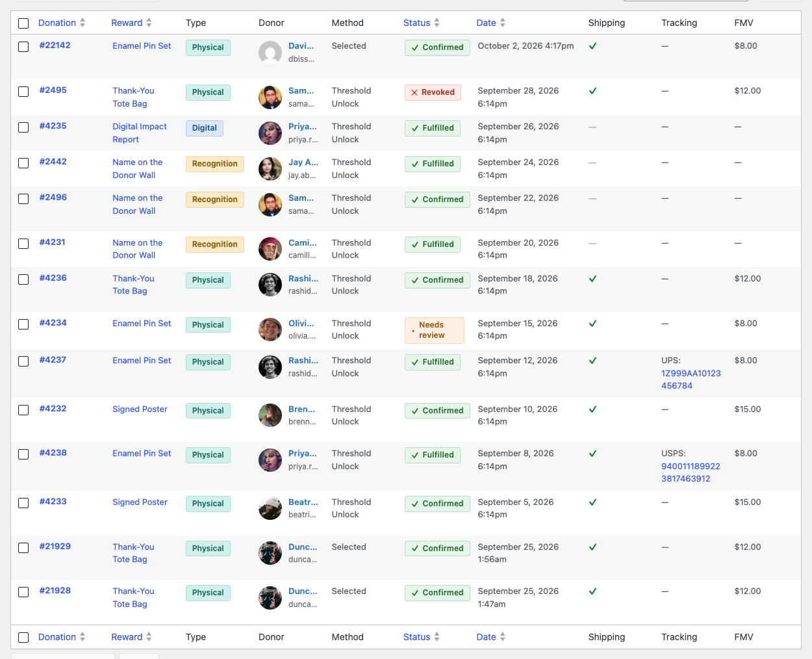Image resolution: width=812 pixels, height=659 pixels.
Task: Click Fulfilled status in #4235 row
Action: (433, 128)
